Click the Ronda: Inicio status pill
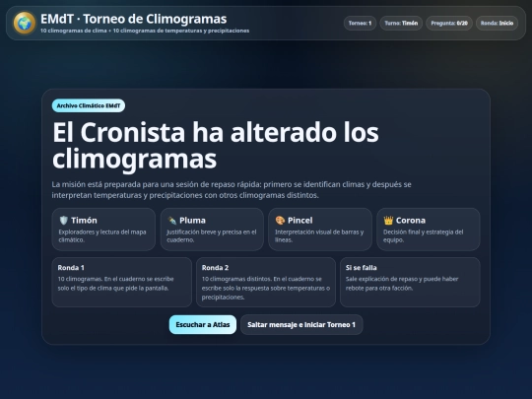The width and height of the screenshot is (532, 399). point(497,23)
